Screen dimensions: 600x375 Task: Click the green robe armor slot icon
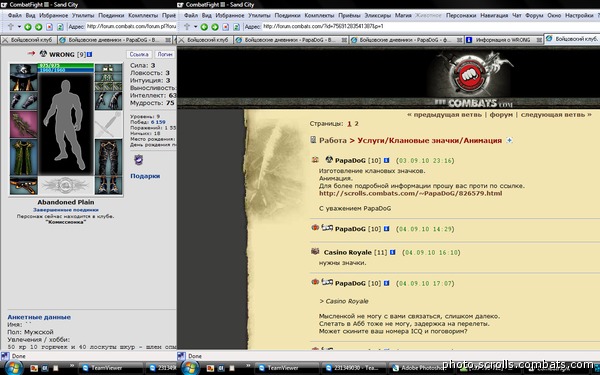[x=23, y=158]
